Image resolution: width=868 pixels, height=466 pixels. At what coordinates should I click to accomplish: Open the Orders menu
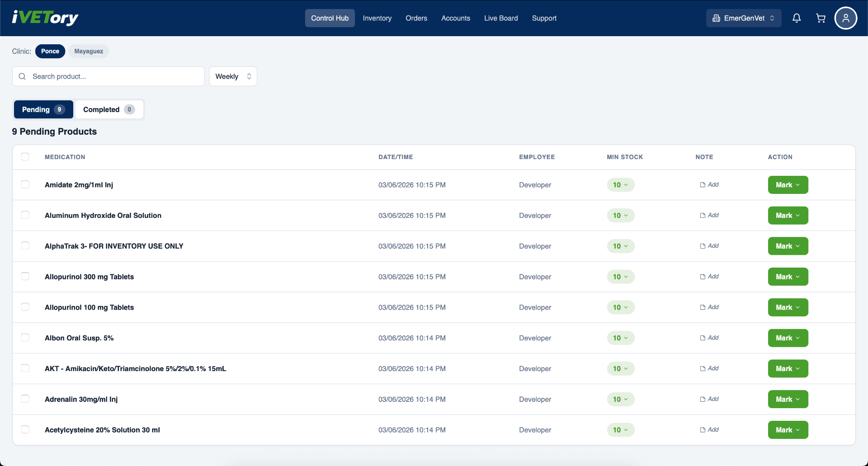(416, 18)
